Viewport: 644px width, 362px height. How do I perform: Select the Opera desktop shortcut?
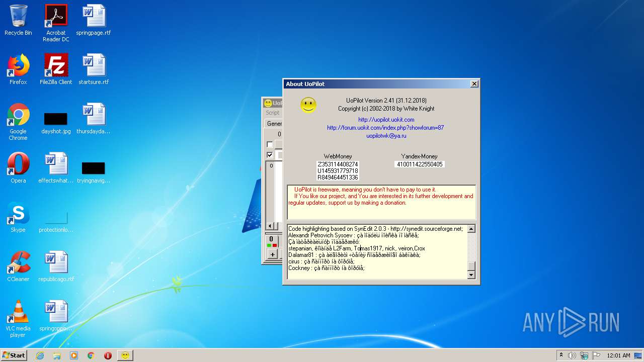[x=18, y=168]
